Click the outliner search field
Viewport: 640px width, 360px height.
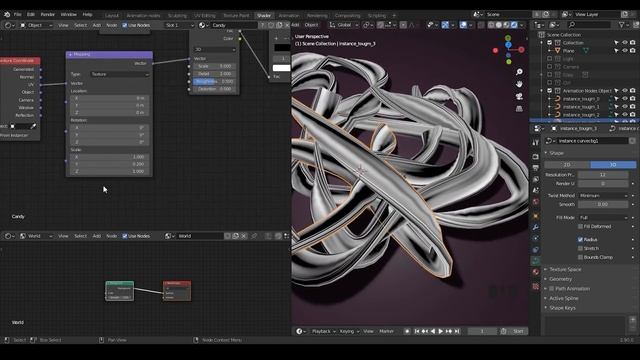(x=589, y=25)
